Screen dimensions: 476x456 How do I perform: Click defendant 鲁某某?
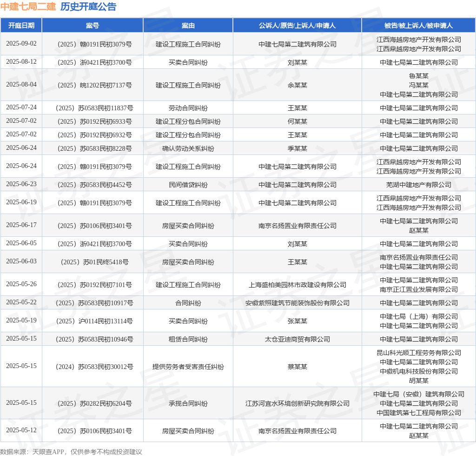click(419, 76)
